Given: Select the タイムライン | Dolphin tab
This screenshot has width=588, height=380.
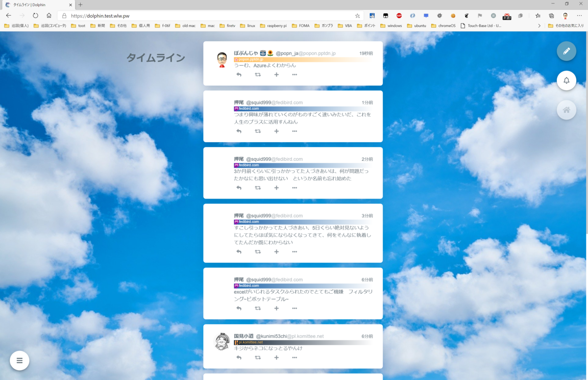Looking at the screenshot, I should pos(38,5).
